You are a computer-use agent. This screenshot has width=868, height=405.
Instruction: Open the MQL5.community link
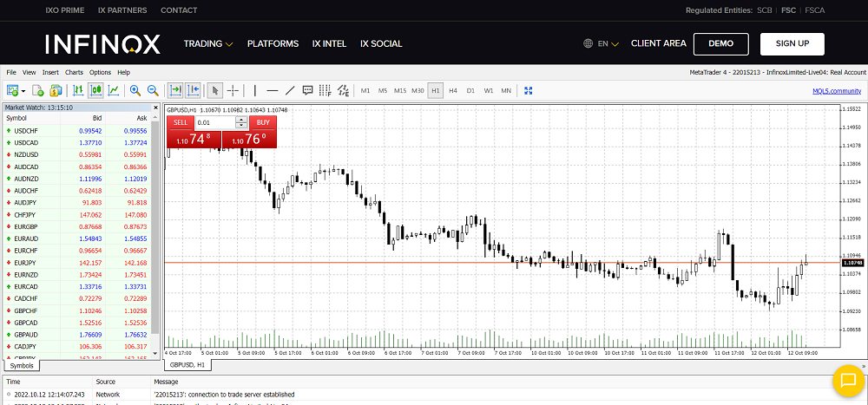(x=837, y=91)
